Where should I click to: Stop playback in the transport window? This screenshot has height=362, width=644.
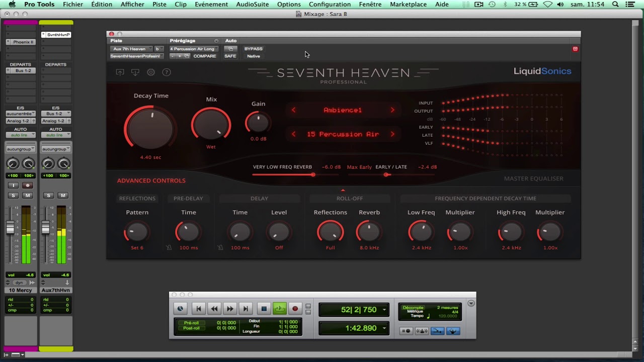(x=264, y=309)
